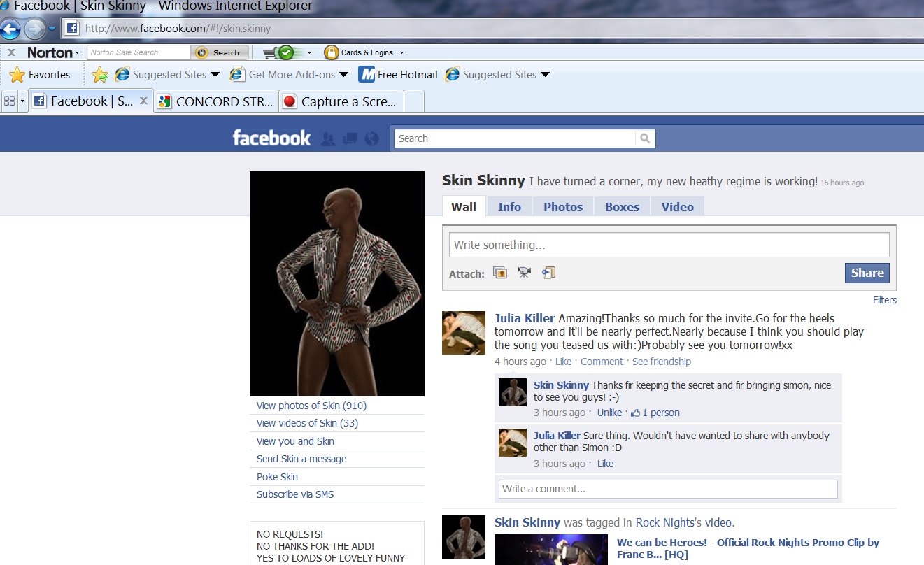The width and height of the screenshot is (924, 565).
Task: Click Unlike on Skin Skinny's comment
Action: 609,413
